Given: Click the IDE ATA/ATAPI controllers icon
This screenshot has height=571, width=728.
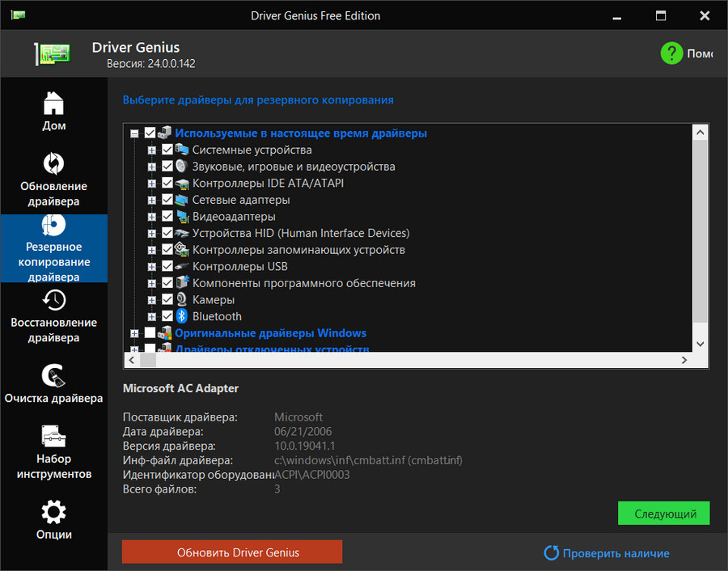Looking at the screenshot, I should click(x=181, y=183).
